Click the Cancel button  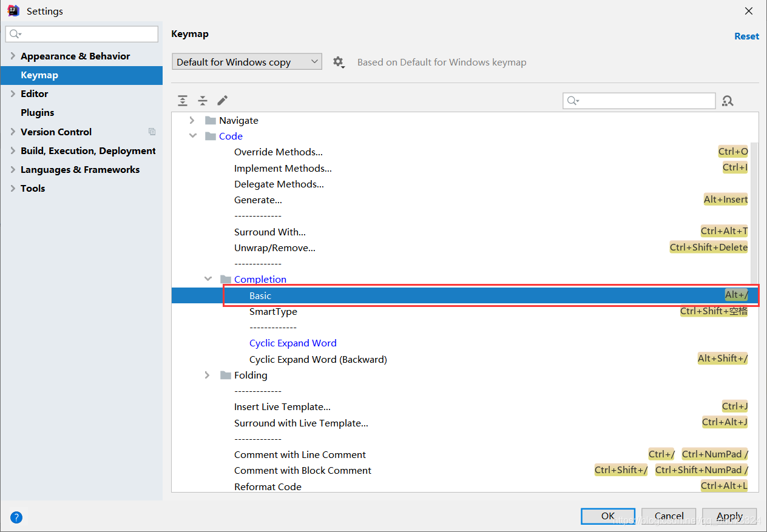click(x=669, y=516)
